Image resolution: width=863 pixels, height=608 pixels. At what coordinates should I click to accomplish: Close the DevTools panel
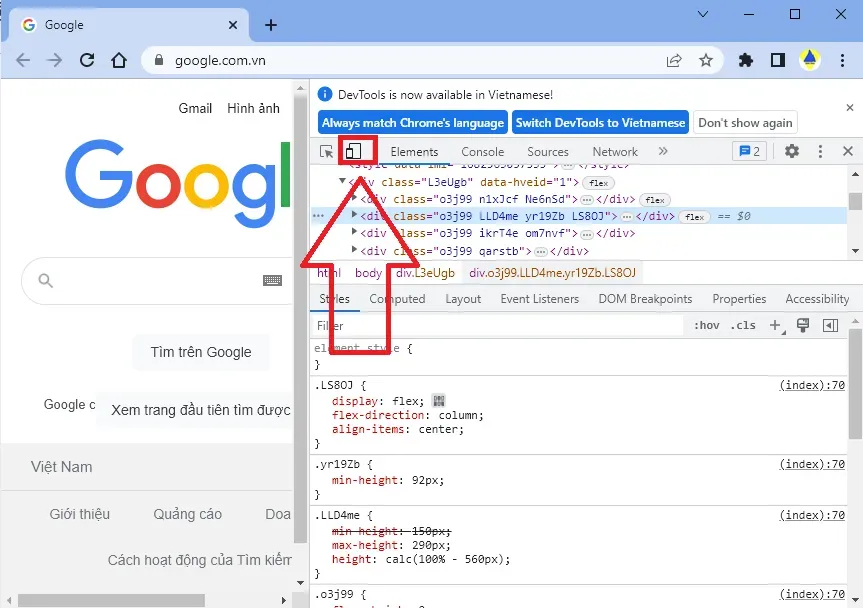848,151
